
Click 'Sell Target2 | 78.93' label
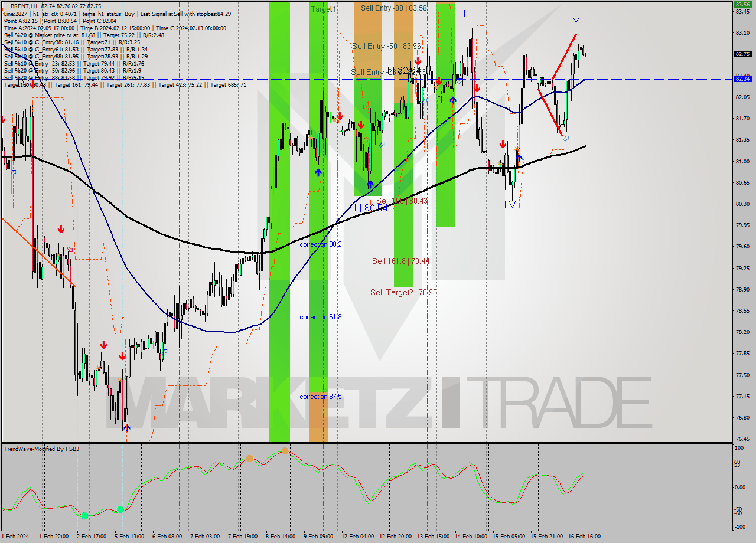pos(403,292)
